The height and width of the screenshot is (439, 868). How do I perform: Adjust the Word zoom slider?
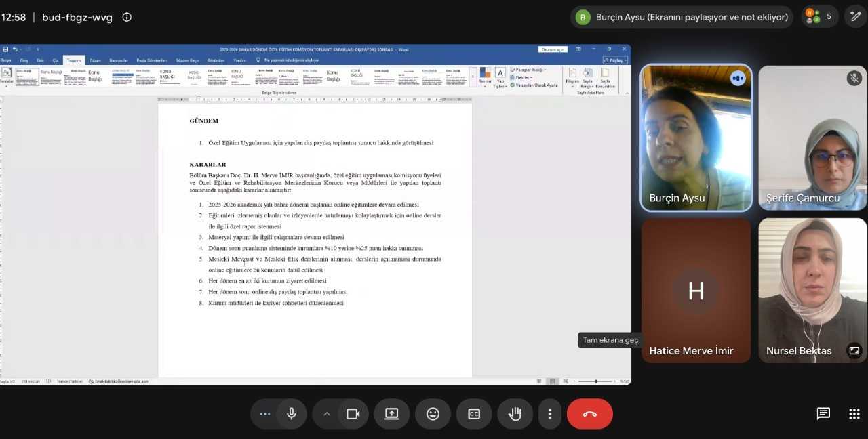595,381
